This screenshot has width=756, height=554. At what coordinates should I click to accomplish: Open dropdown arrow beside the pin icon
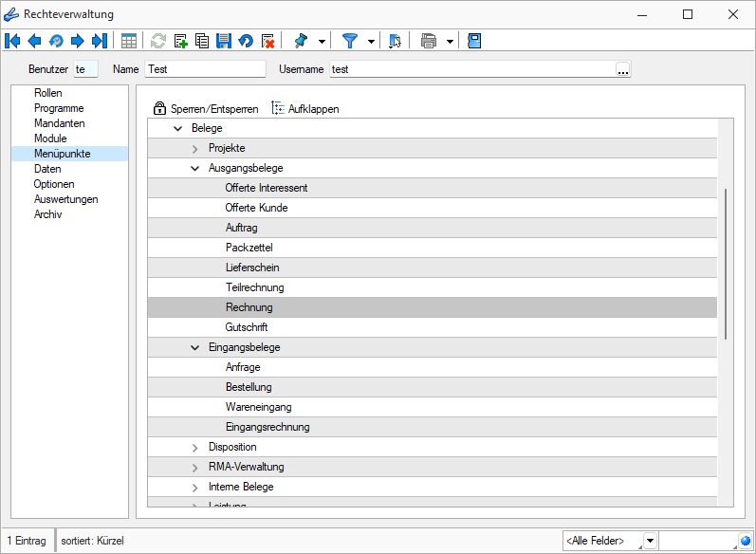tap(323, 41)
